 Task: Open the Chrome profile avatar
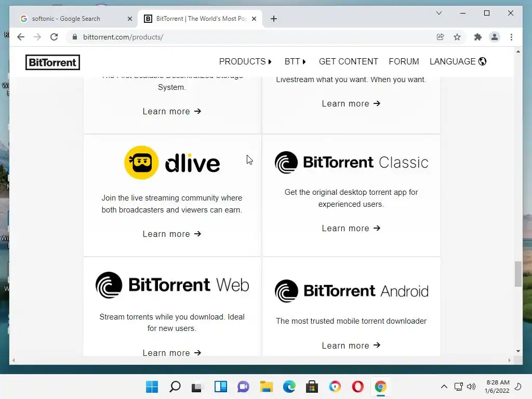(x=495, y=37)
